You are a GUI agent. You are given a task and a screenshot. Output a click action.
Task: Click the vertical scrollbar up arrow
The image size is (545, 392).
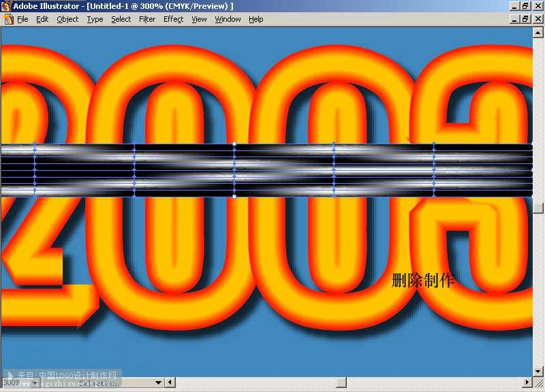(x=538, y=33)
